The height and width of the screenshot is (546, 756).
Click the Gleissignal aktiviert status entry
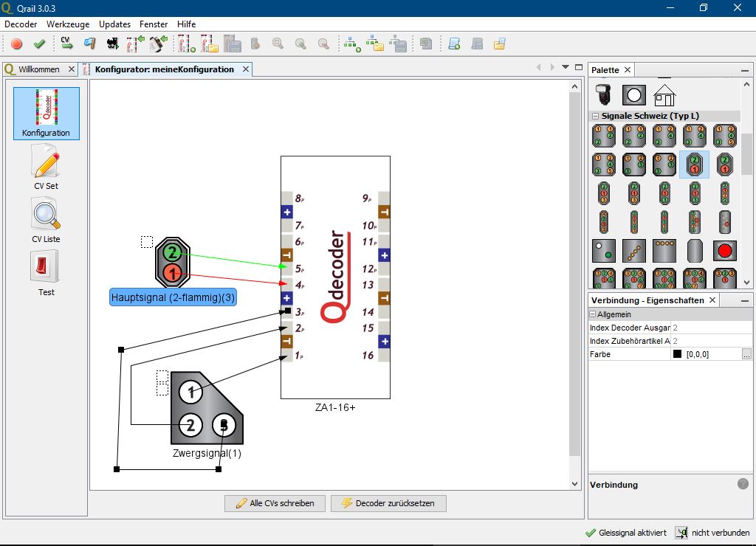pos(626,533)
